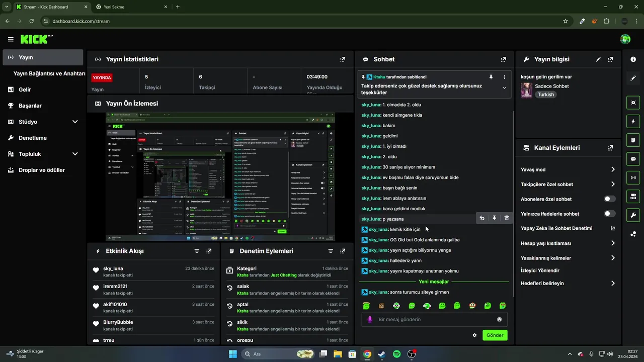Toggle the lightning bolt widget in right sidebar
The image size is (644, 362).
[x=633, y=121]
